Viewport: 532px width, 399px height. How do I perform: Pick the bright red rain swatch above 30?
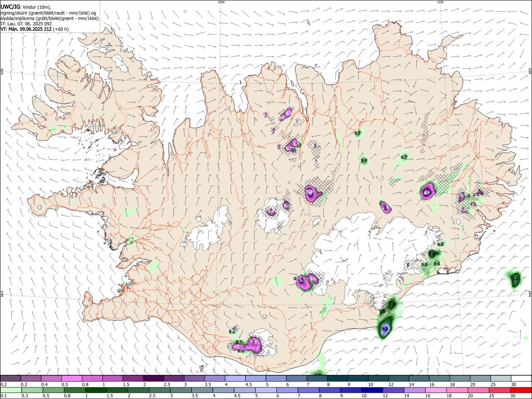click(520, 390)
